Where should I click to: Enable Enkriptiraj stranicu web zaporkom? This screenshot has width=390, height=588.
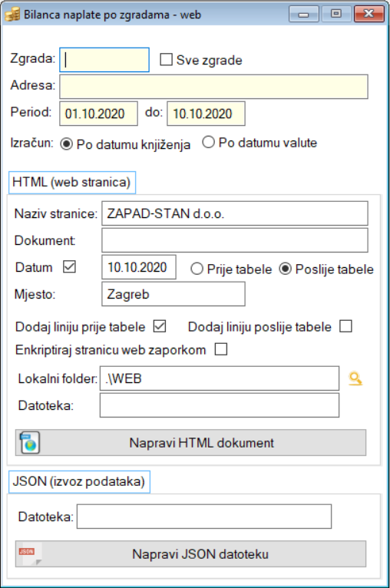coord(221,349)
